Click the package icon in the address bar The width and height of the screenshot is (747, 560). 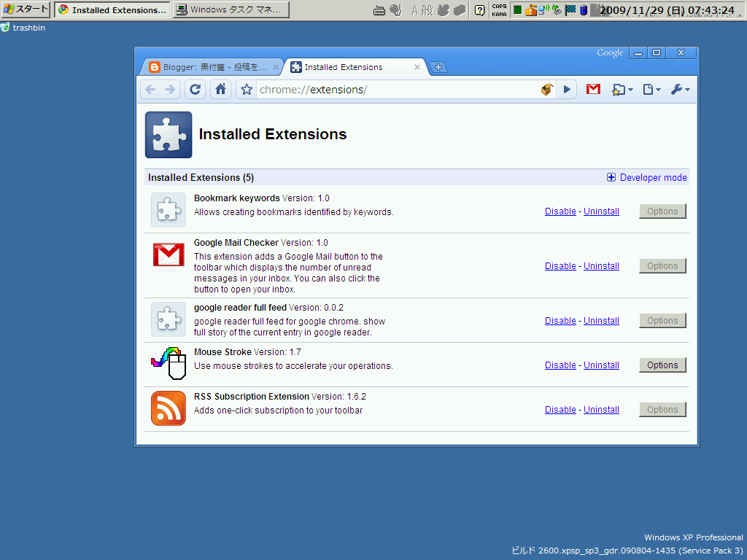pyautogui.click(x=547, y=90)
